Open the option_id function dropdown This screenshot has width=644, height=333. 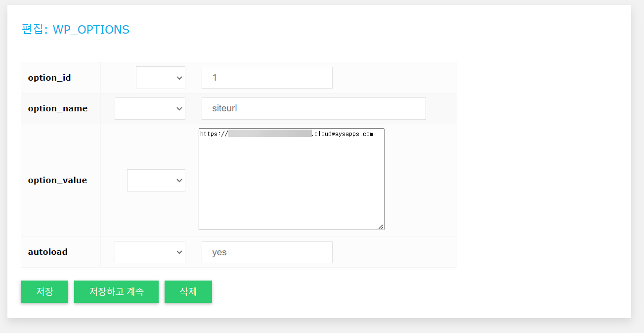coord(161,78)
